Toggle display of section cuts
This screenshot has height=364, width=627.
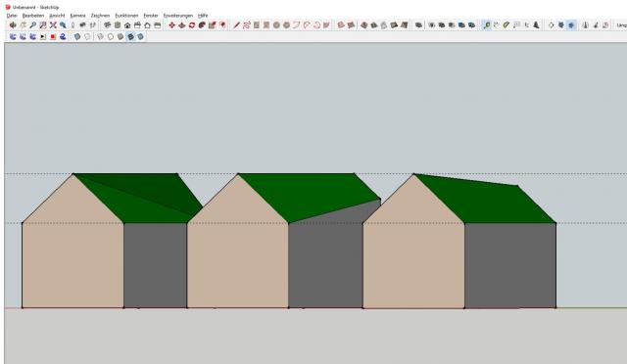(x=571, y=25)
